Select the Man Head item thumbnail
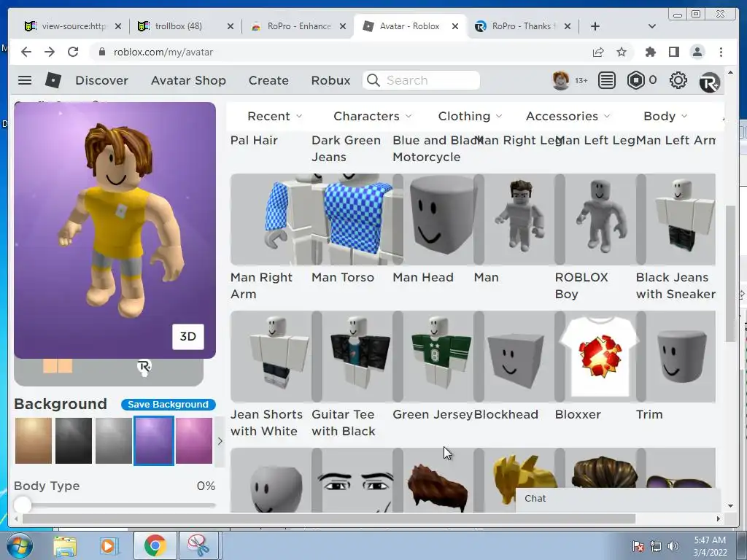This screenshot has width=747, height=560. (x=438, y=219)
